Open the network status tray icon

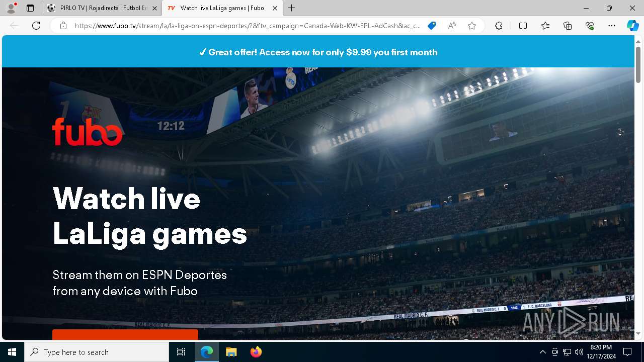pos(567,352)
